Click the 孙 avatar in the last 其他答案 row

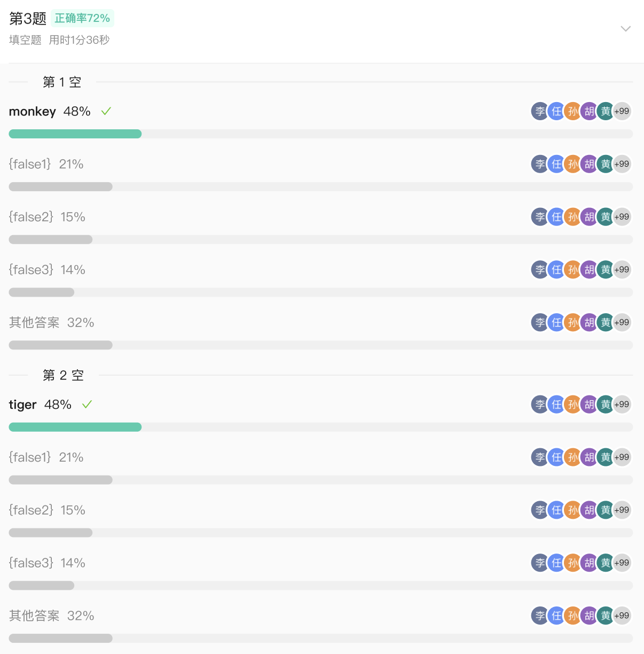click(x=572, y=616)
